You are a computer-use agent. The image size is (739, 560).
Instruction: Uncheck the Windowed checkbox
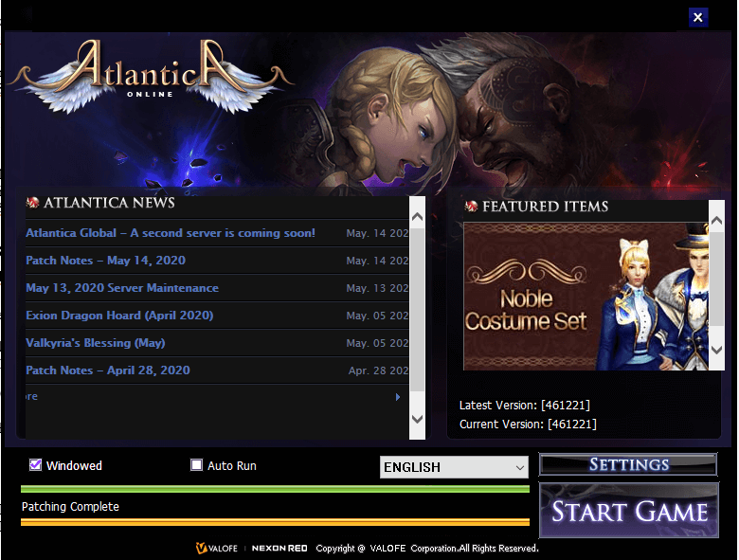tap(35, 465)
